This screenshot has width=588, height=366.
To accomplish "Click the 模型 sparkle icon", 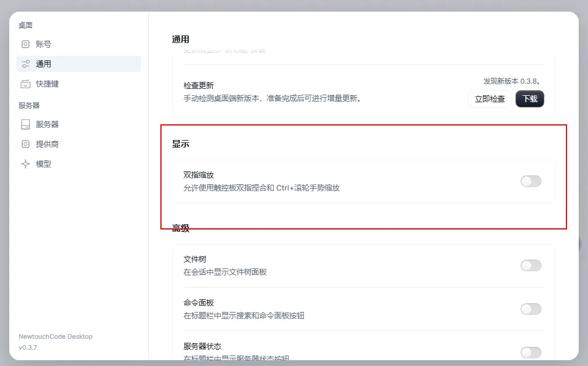I will click(26, 164).
